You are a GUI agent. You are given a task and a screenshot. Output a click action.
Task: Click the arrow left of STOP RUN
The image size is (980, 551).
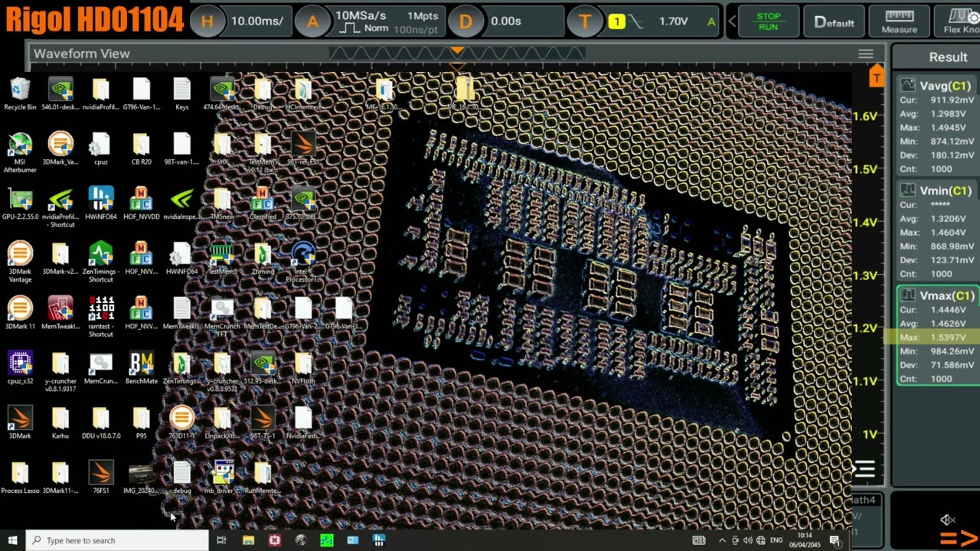(731, 21)
